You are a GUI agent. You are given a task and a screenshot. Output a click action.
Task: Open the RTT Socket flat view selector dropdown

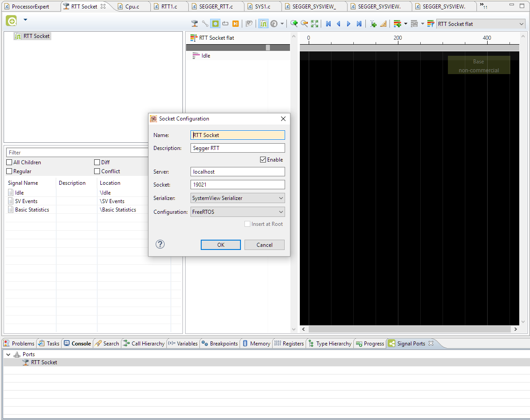pyautogui.click(x=521, y=23)
